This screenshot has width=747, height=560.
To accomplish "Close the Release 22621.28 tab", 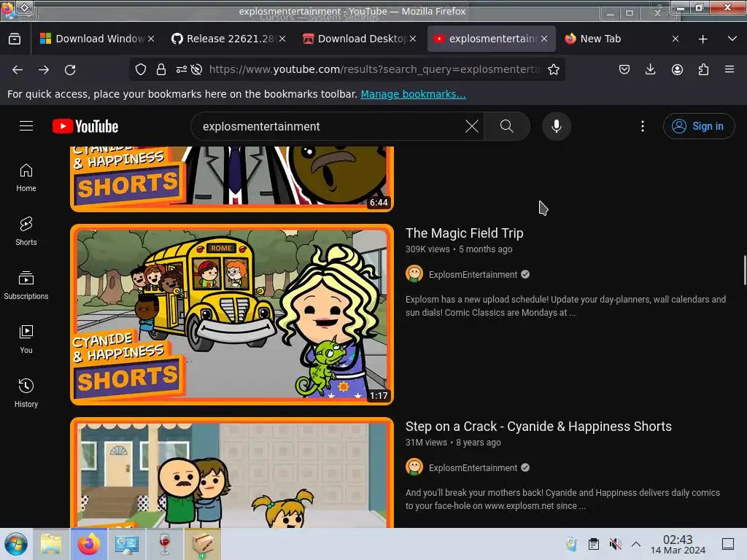I will (x=282, y=39).
